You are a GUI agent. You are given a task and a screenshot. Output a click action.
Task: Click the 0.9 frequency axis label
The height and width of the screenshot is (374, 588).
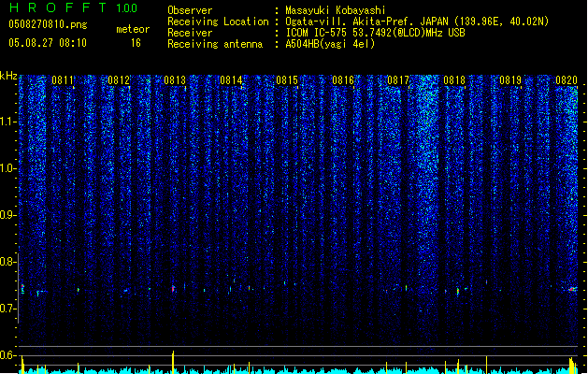(7, 215)
